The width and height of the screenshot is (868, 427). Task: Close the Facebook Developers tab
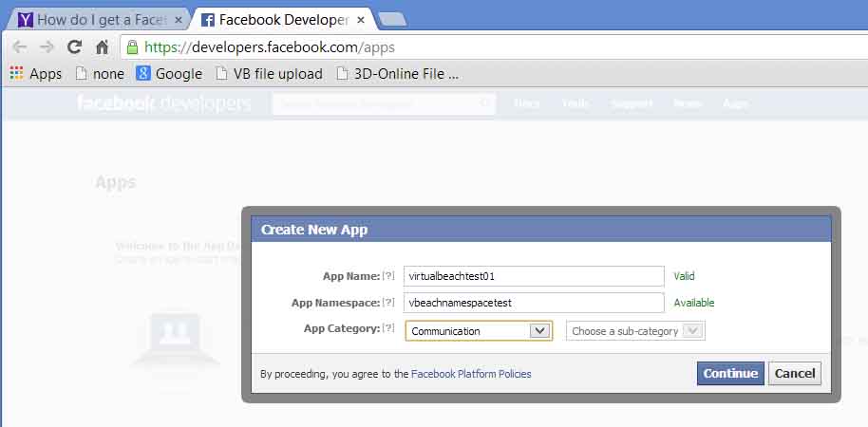coord(363,19)
